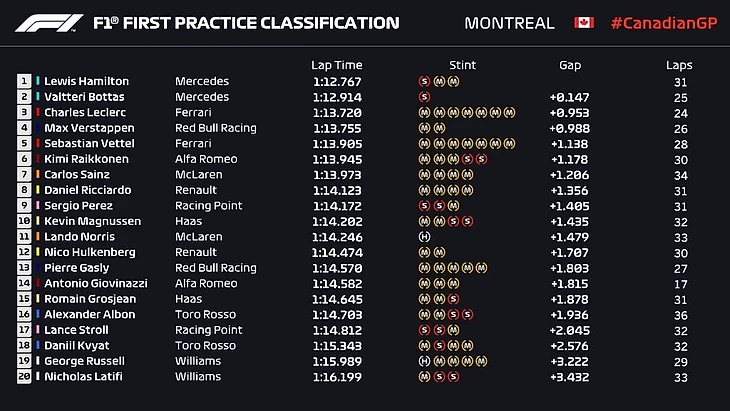Select the hard tyre icon in Russell's stint

point(424,361)
